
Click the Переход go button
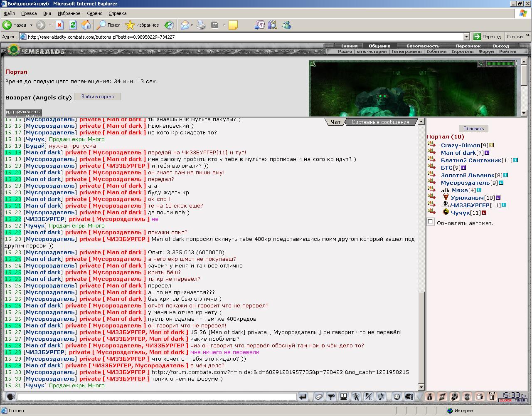(x=487, y=37)
